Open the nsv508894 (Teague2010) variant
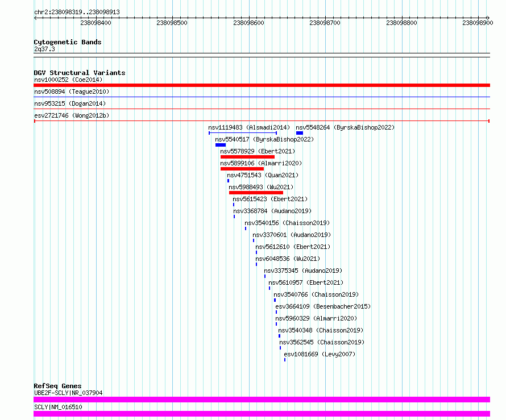The image size is (506, 420). click(72, 92)
